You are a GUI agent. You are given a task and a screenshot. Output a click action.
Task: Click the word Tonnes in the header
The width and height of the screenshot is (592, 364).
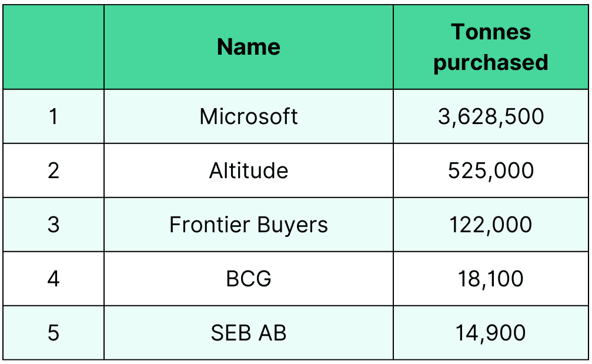coord(491,32)
